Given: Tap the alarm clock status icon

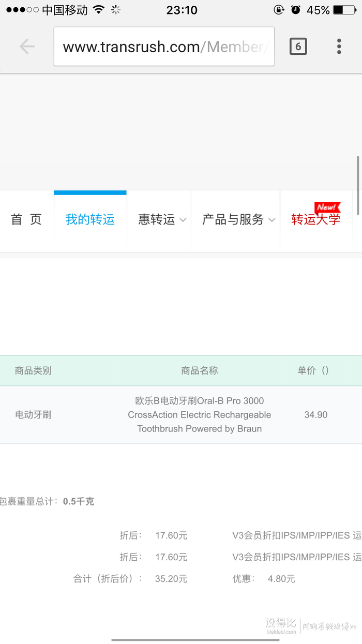Looking at the screenshot, I should coord(295,10).
